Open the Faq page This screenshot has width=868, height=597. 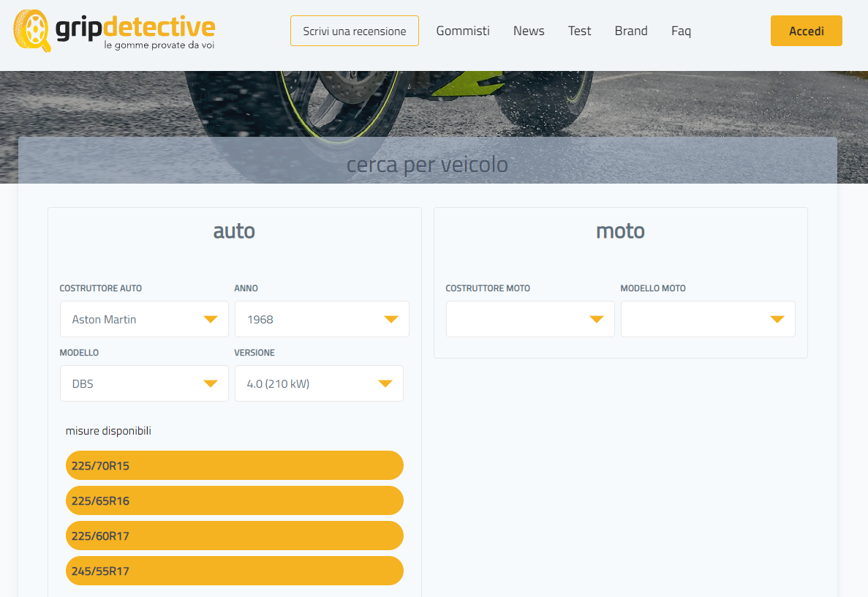tap(681, 31)
